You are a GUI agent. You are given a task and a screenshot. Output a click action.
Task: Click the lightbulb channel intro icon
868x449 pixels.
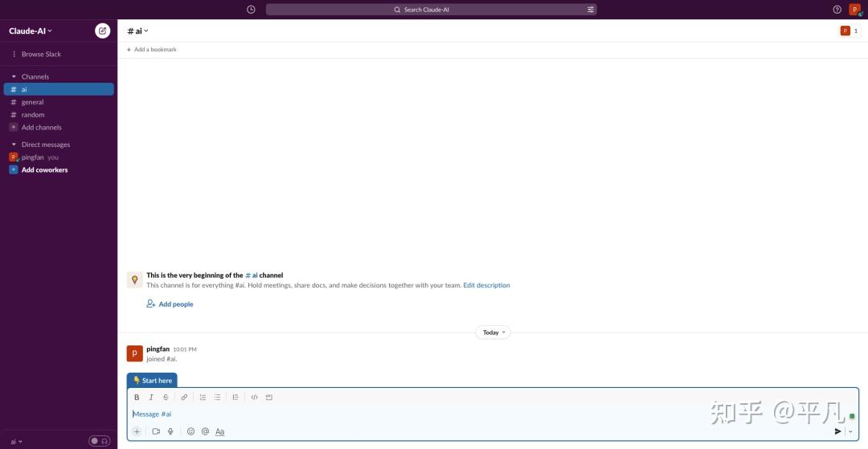(x=134, y=280)
